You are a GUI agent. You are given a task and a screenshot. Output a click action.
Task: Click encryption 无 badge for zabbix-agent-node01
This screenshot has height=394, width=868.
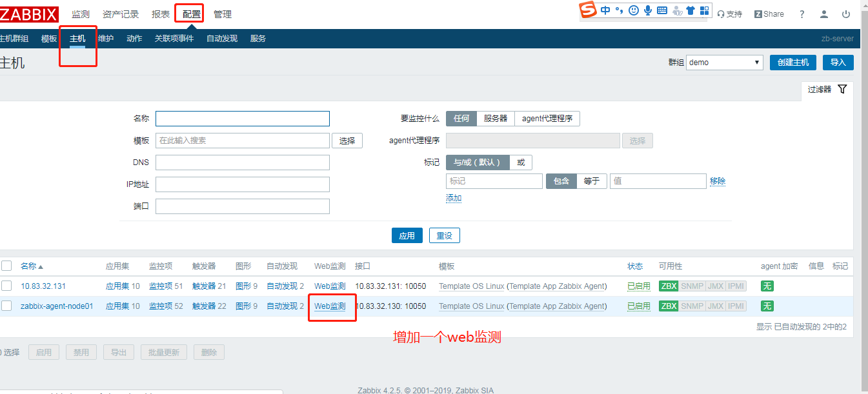pyautogui.click(x=767, y=306)
